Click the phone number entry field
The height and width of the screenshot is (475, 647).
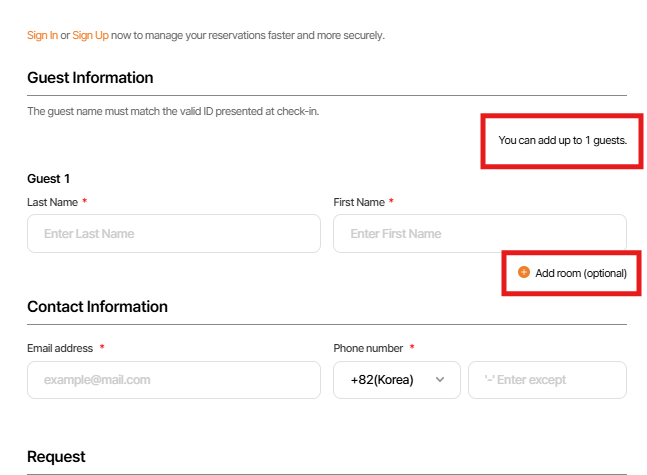(x=547, y=380)
